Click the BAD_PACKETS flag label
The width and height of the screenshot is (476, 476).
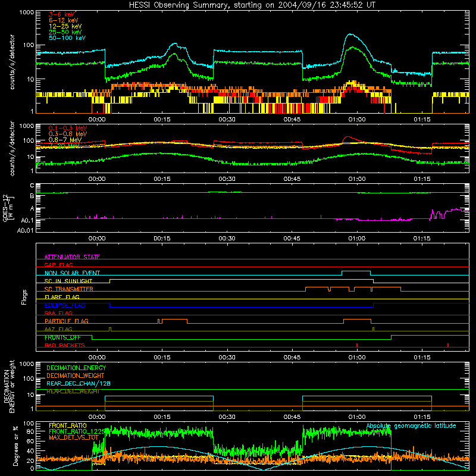tap(65, 345)
